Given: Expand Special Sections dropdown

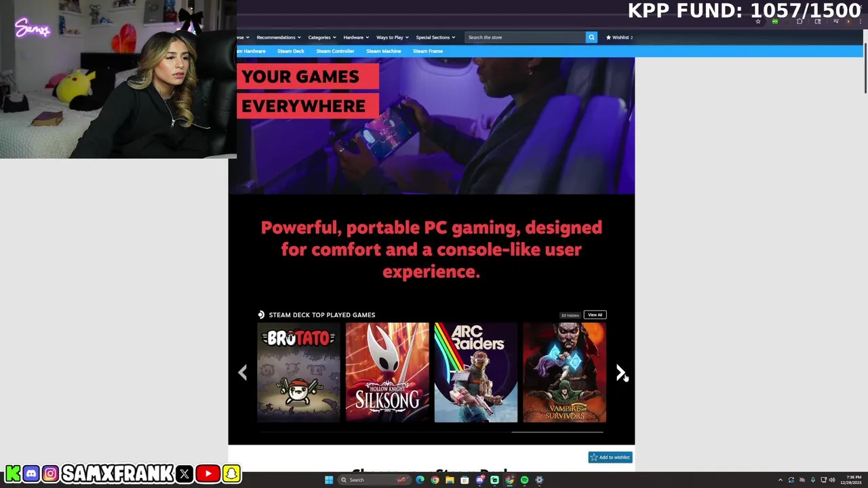Looking at the screenshot, I should (435, 37).
